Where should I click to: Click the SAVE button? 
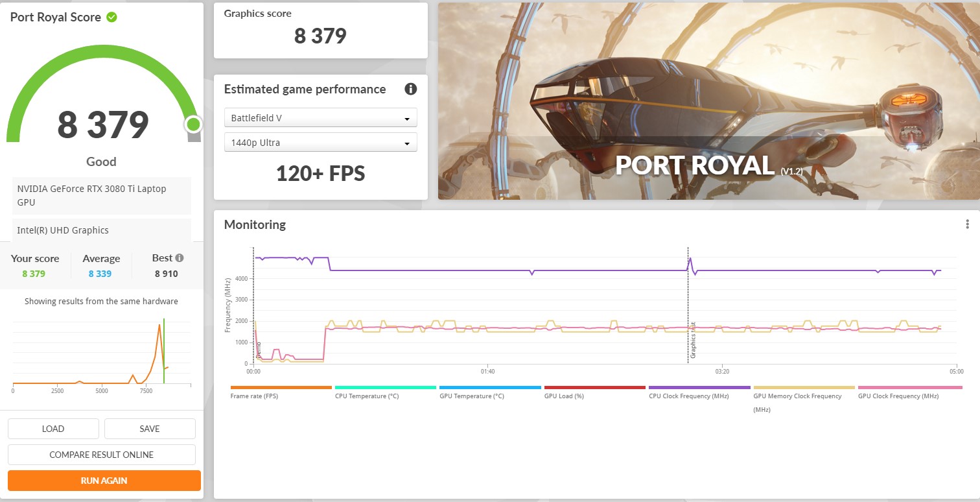click(x=150, y=429)
